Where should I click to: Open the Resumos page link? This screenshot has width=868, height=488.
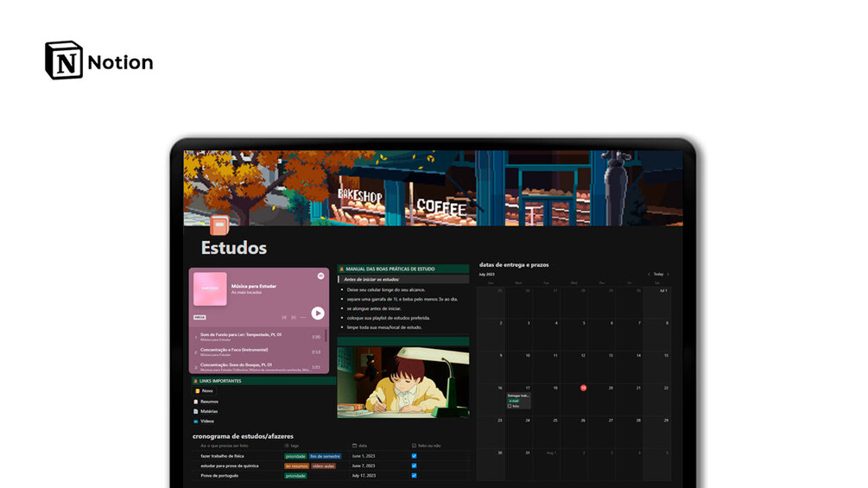click(206, 401)
